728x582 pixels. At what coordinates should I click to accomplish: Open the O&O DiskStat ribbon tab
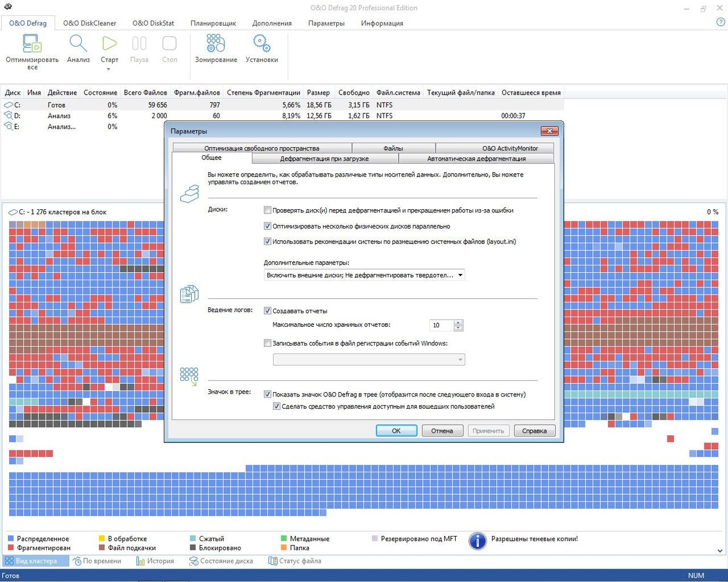(153, 23)
